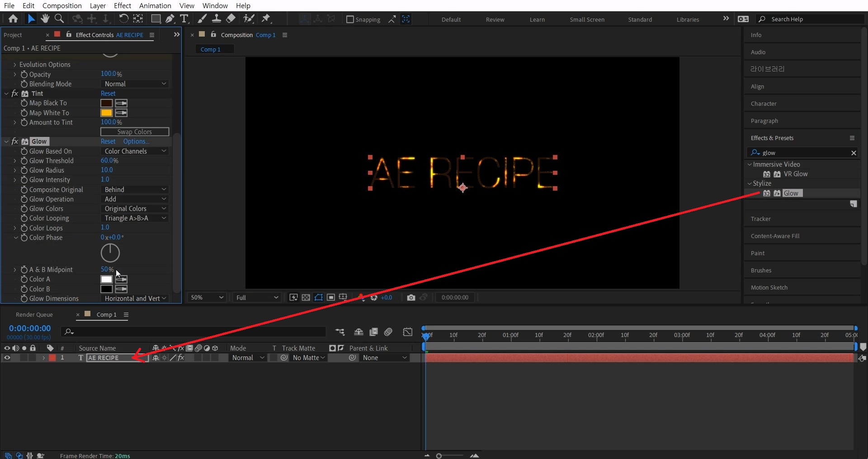Click Reset for the Tint effect
Viewport: 868px width, 459px height.
point(108,94)
